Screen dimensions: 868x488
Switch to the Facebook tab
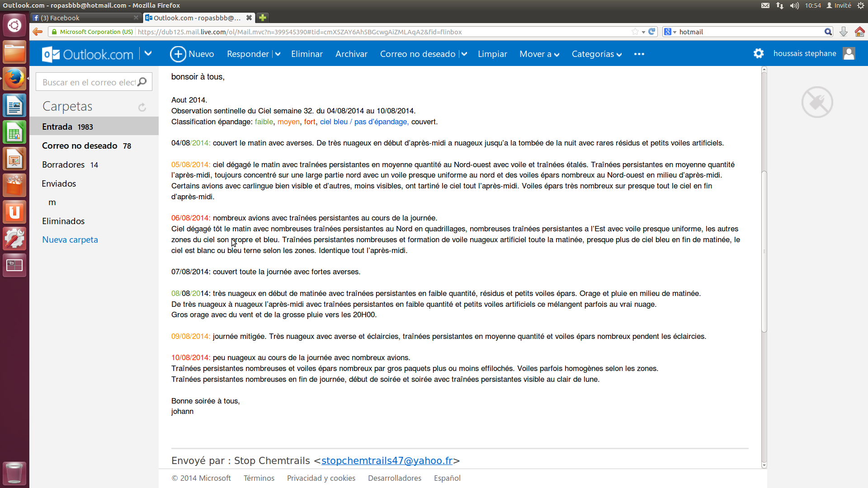tap(85, 18)
